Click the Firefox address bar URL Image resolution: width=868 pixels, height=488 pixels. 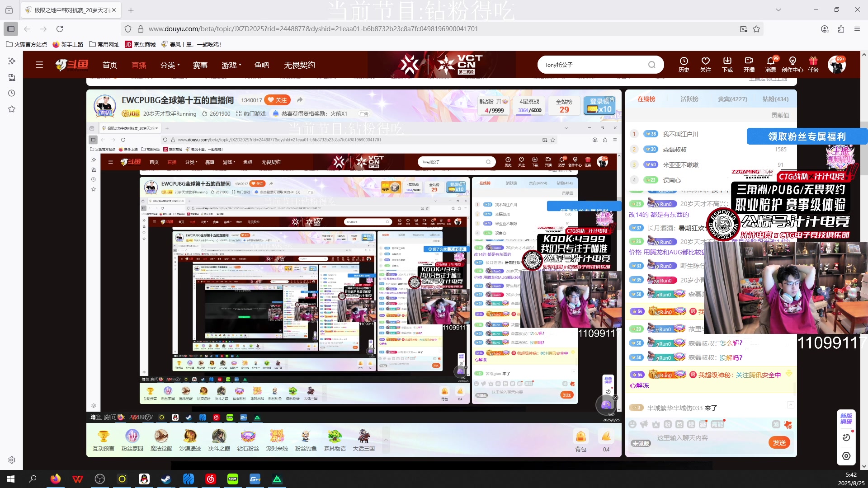click(313, 29)
